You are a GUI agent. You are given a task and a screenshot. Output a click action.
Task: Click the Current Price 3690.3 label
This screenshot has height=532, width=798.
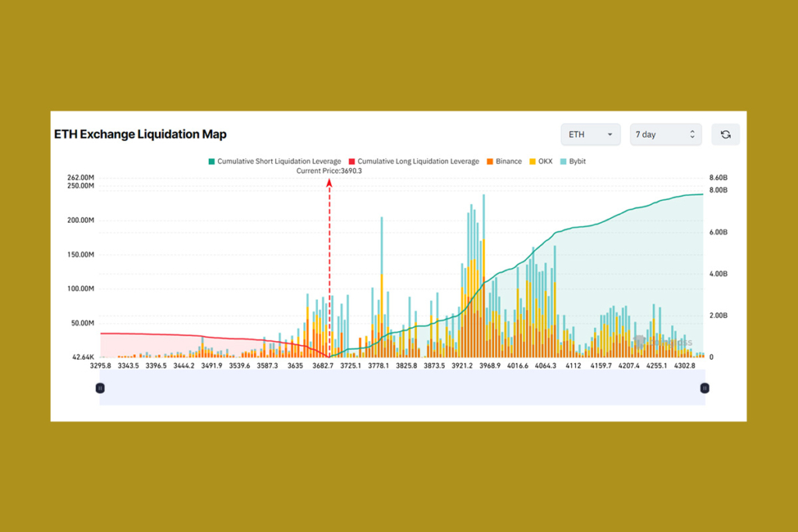tap(329, 171)
